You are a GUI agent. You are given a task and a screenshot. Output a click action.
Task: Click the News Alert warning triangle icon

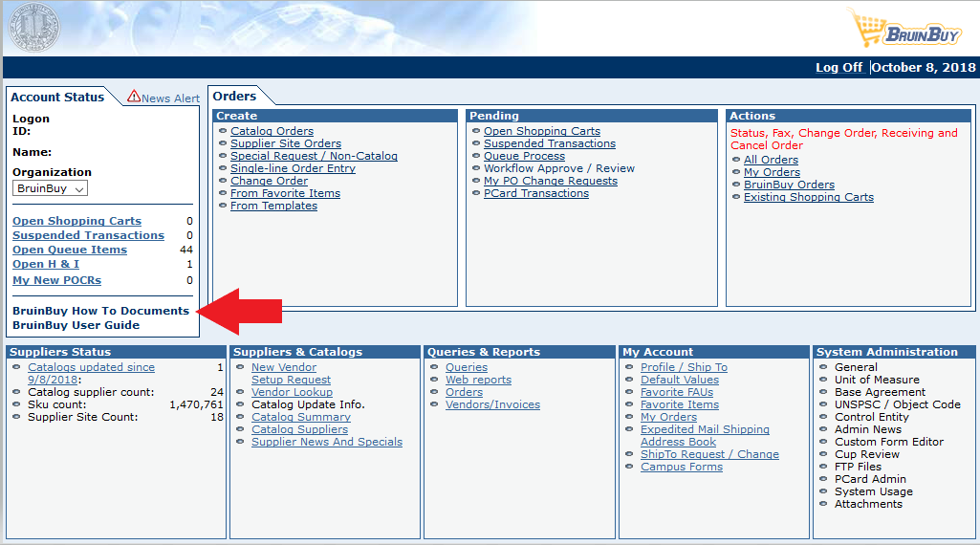click(x=134, y=97)
